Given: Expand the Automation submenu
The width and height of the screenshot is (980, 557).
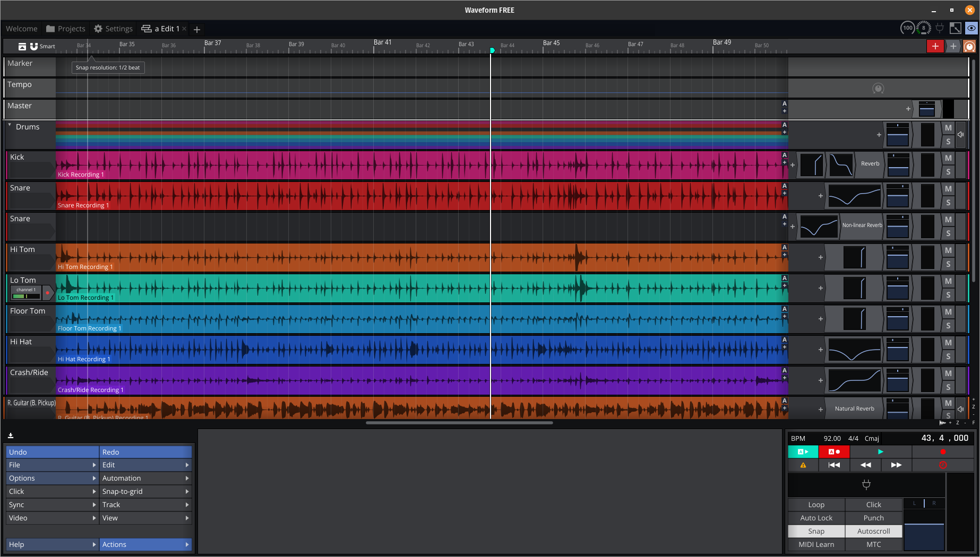Looking at the screenshot, I should [145, 478].
